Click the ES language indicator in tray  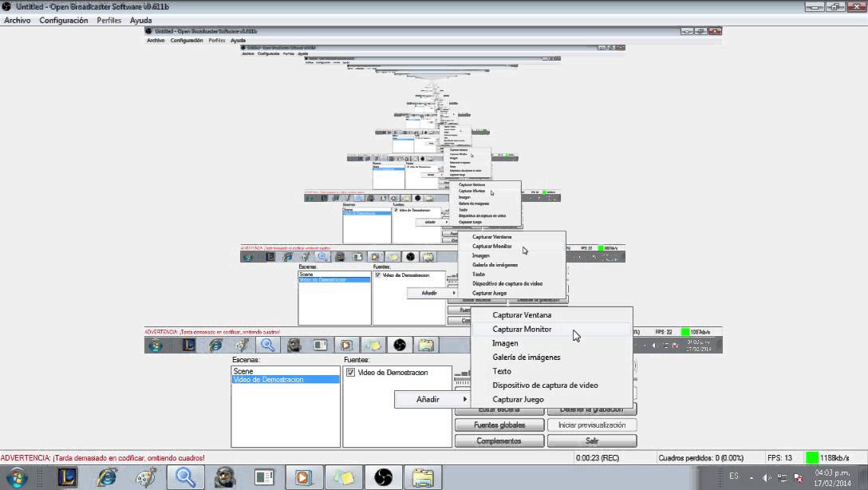733,476
